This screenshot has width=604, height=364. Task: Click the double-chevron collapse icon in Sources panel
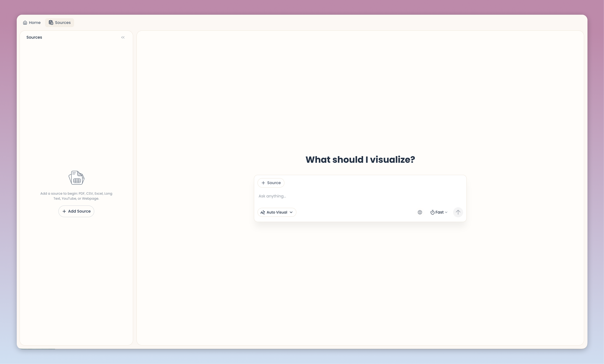tap(123, 37)
